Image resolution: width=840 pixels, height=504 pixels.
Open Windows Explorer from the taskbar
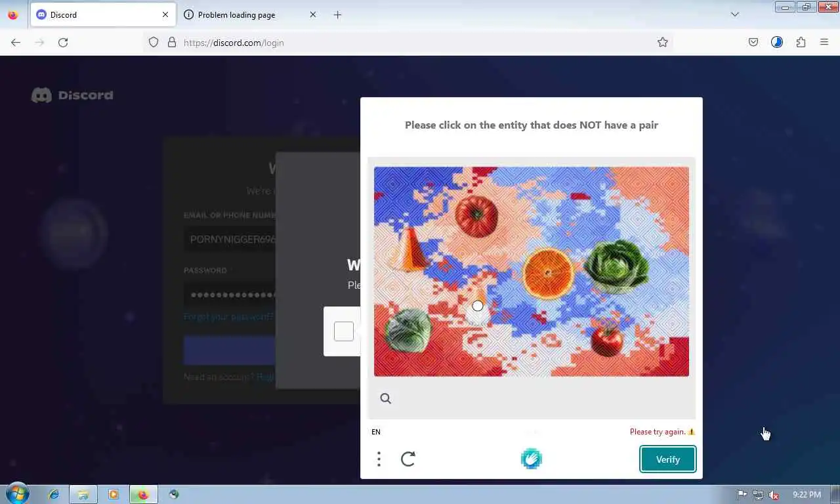pyautogui.click(x=83, y=494)
